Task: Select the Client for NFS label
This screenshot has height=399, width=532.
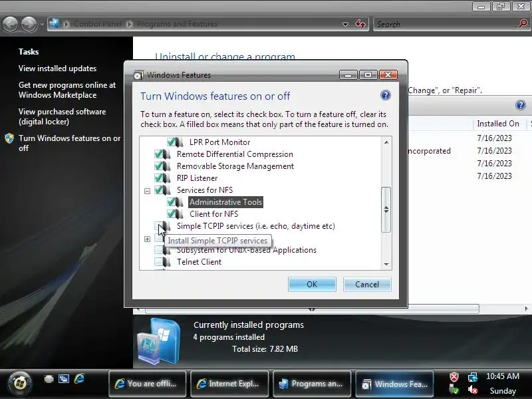Action: pos(213,213)
